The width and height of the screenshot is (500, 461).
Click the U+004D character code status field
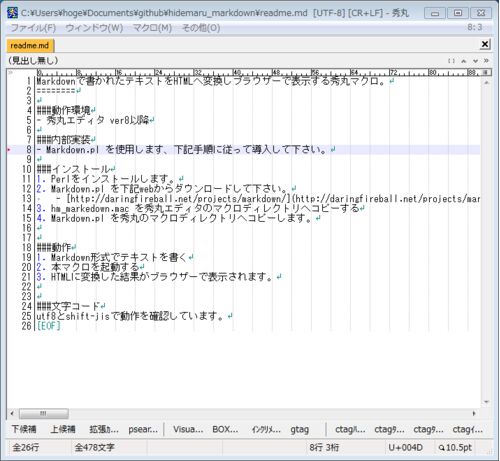point(406,448)
